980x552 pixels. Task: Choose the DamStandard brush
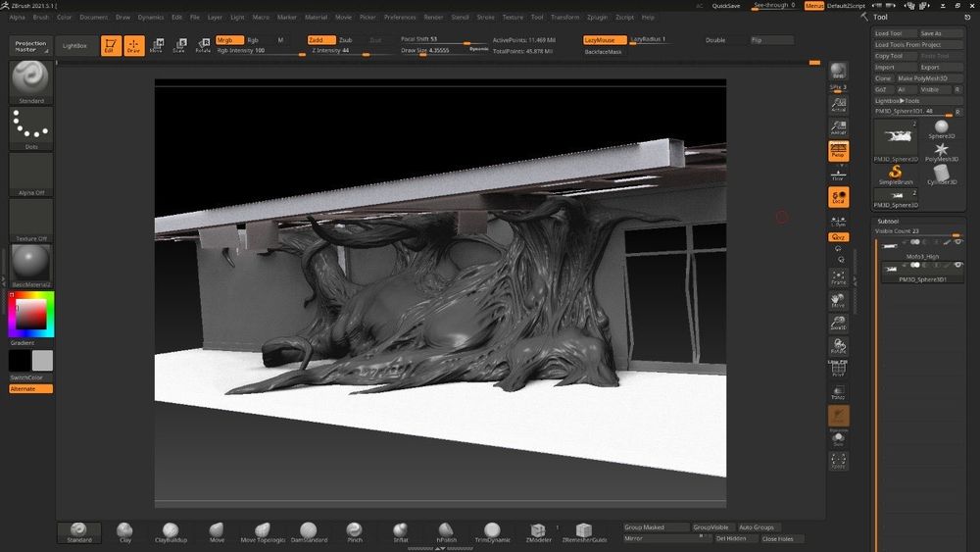309,531
